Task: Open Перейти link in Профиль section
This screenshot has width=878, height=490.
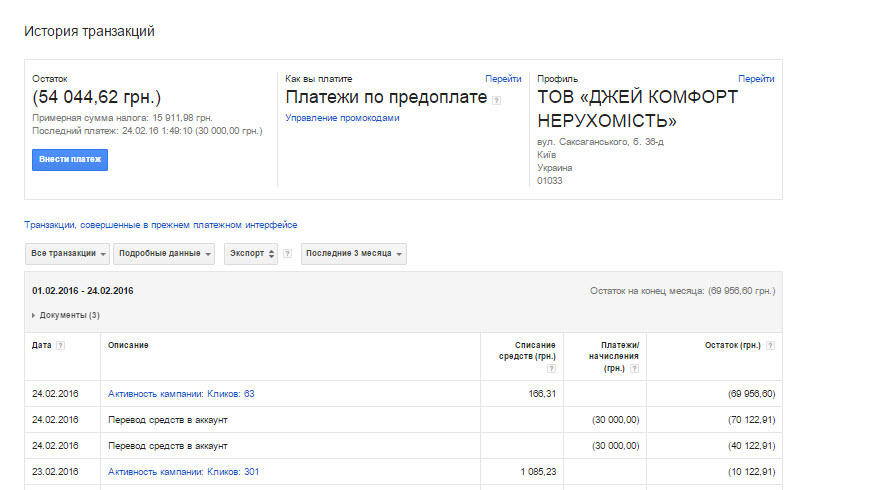Action: click(x=756, y=79)
